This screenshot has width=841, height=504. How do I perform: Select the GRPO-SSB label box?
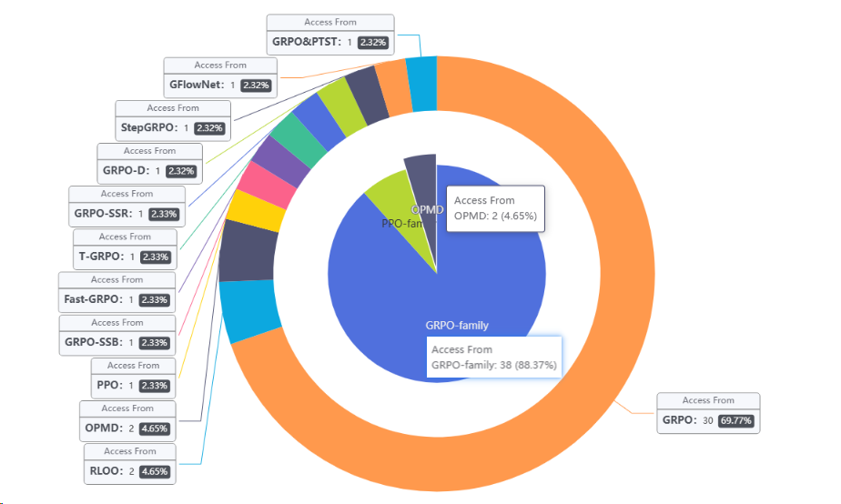[116, 333]
